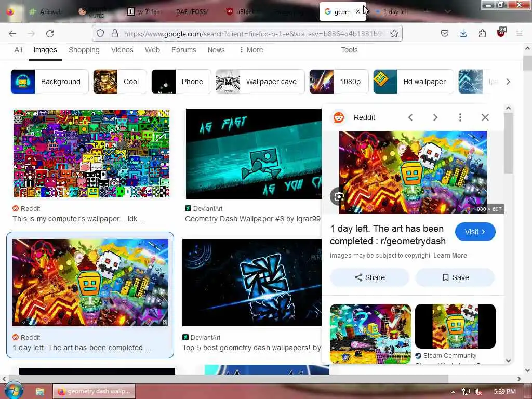The height and width of the screenshot is (399, 532).
Task: Open Reddit source icon in preview panel
Action: (339, 117)
